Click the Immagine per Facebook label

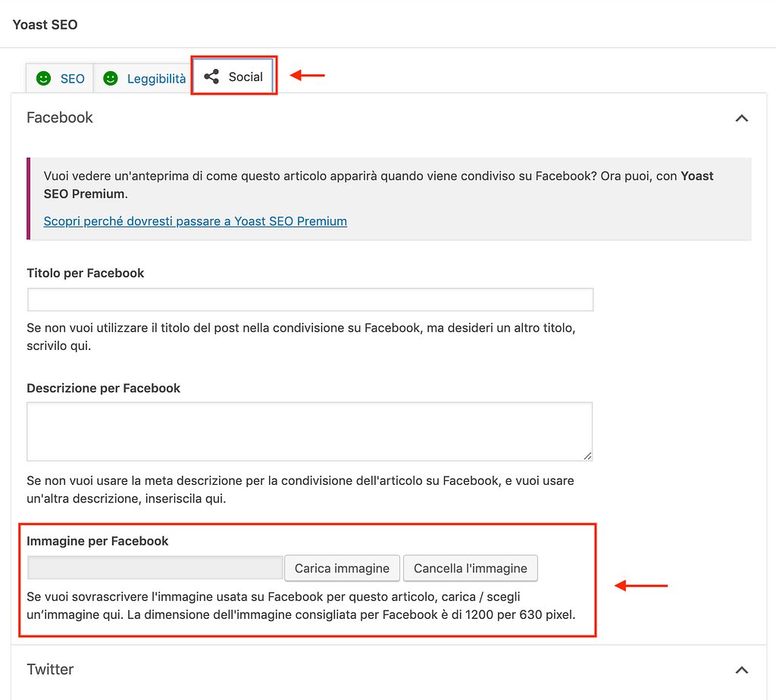[98, 541]
